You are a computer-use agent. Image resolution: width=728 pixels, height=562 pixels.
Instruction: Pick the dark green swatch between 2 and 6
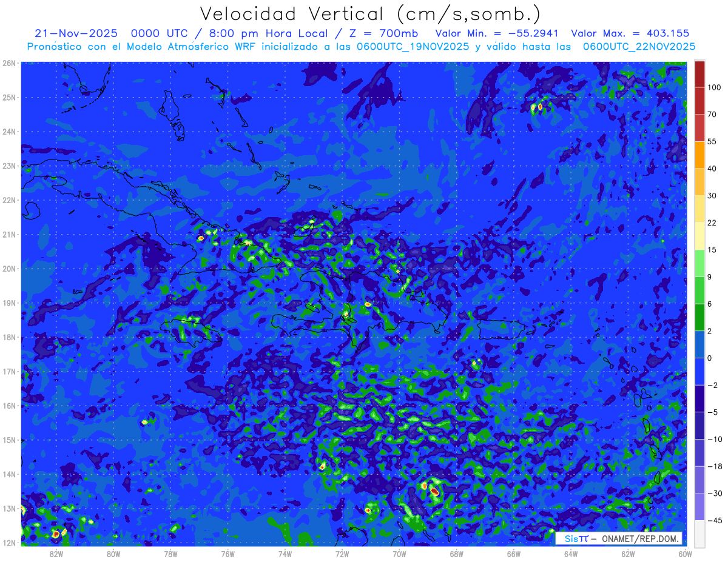pyautogui.click(x=699, y=317)
